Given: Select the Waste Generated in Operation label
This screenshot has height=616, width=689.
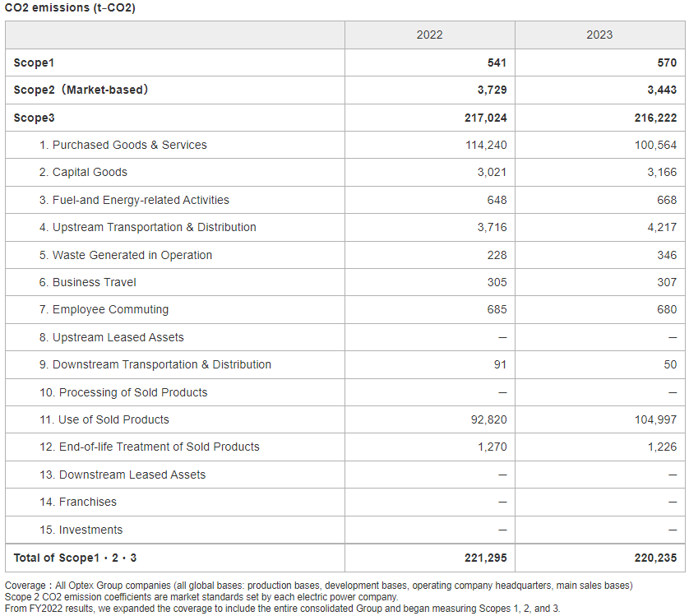Looking at the screenshot, I should pos(126,255).
